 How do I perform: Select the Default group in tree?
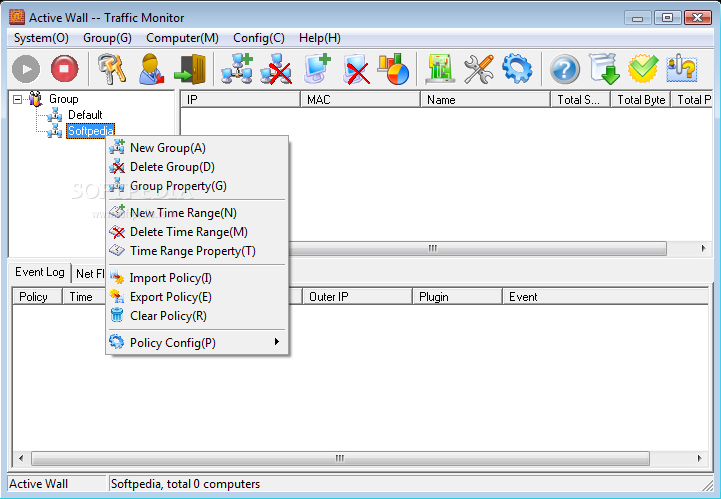coord(85,115)
